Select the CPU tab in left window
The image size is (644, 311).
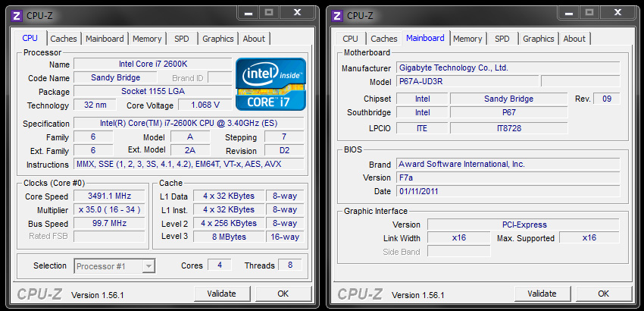point(30,38)
